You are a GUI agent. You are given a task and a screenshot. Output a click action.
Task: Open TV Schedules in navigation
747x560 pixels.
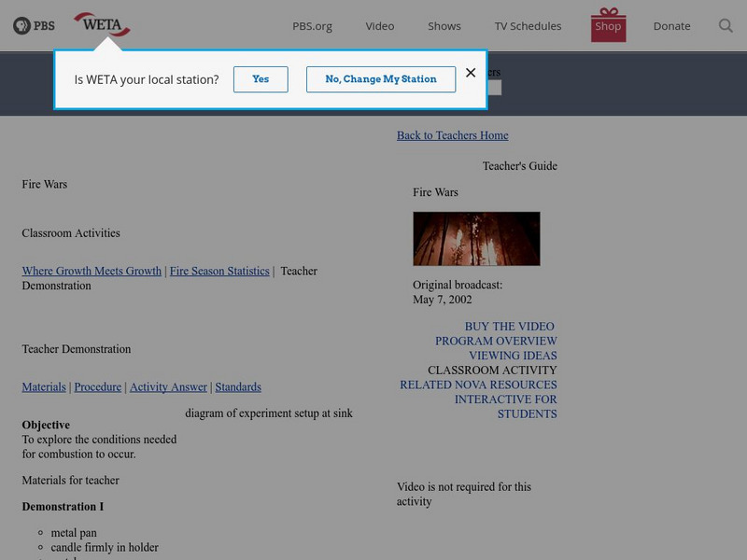[x=528, y=26]
